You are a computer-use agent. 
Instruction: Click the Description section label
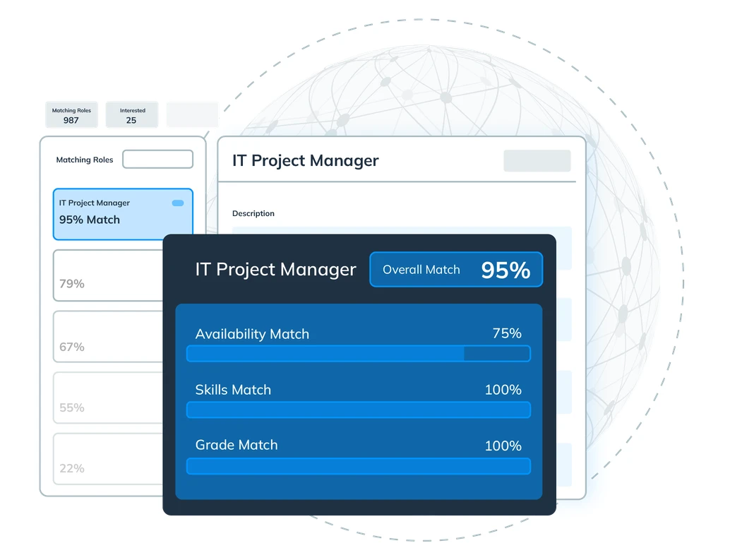pos(253,213)
